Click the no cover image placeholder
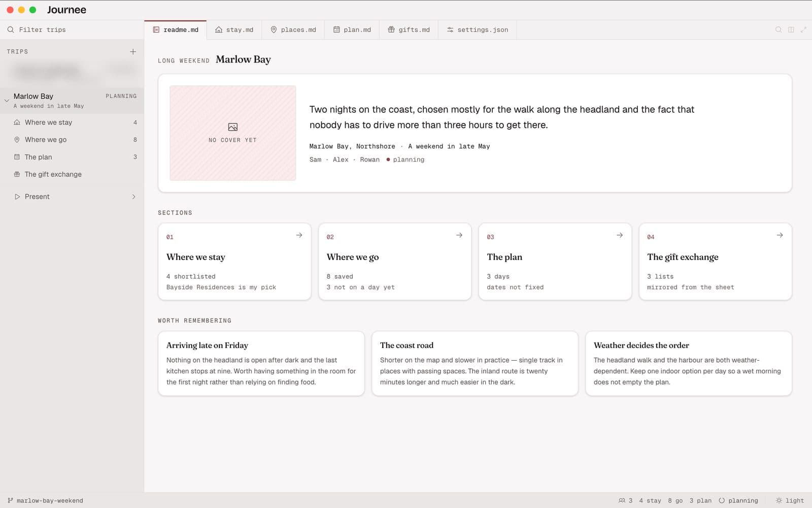Viewport: 812px width, 508px height. point(233,133)
